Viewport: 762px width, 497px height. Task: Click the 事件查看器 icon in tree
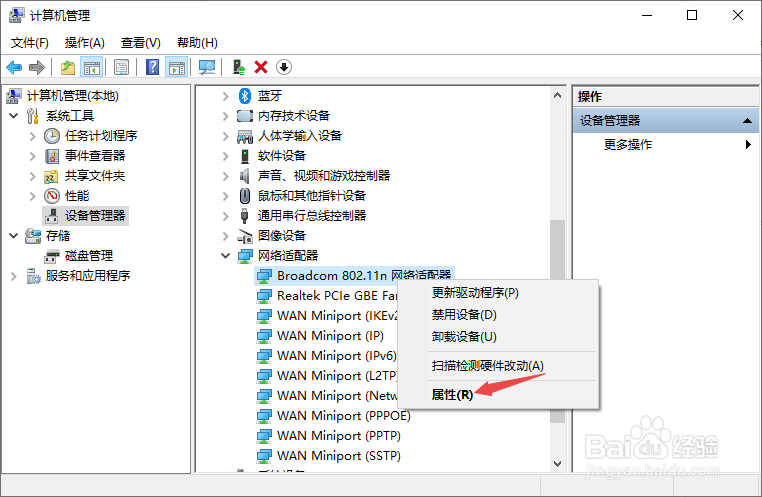pos(52,156)
